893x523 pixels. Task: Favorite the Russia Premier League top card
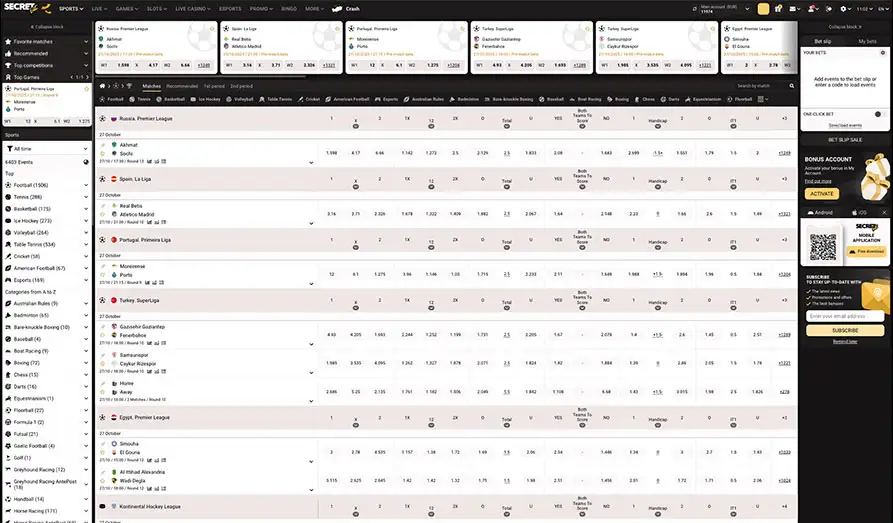[212, 28]
